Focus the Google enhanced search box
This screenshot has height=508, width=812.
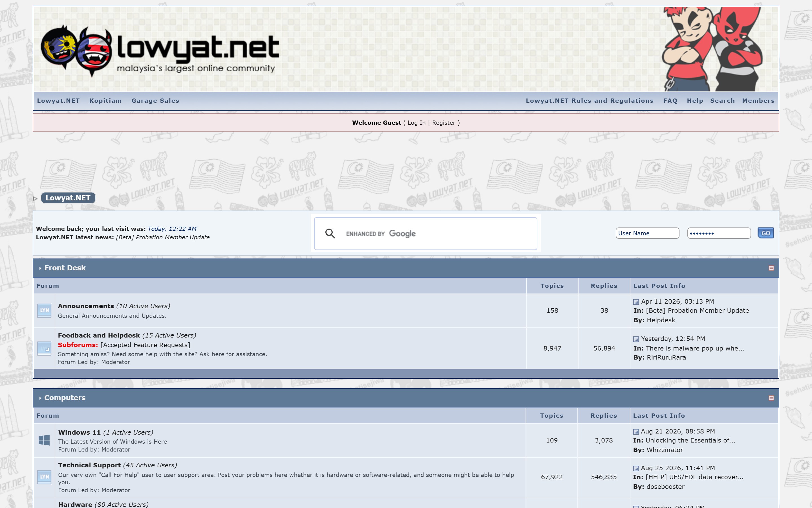(x=425, y=233)
